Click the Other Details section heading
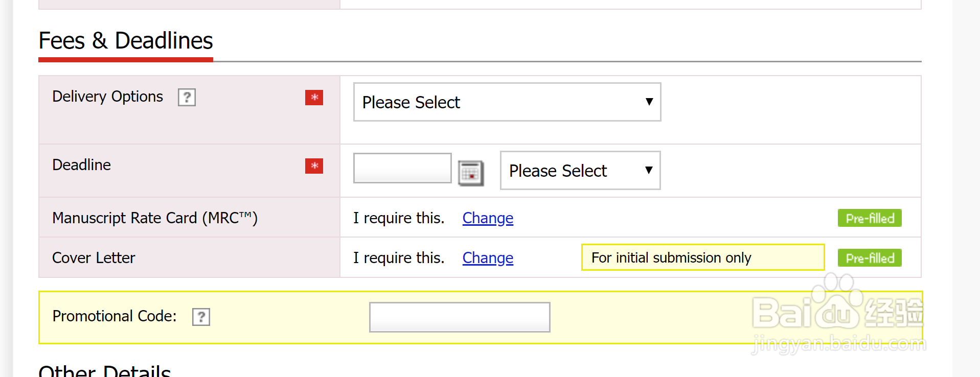980x377 pixels. coord(105,371)
